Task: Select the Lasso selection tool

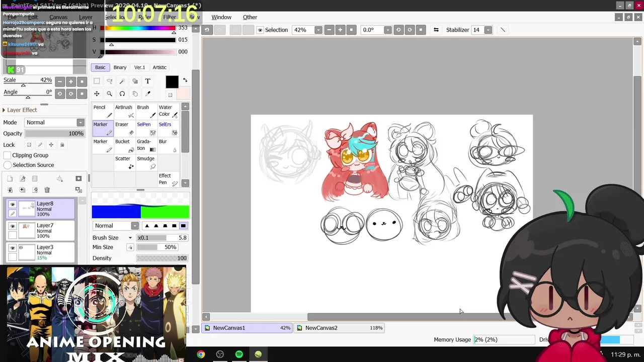Action: [x=109, y=81]
